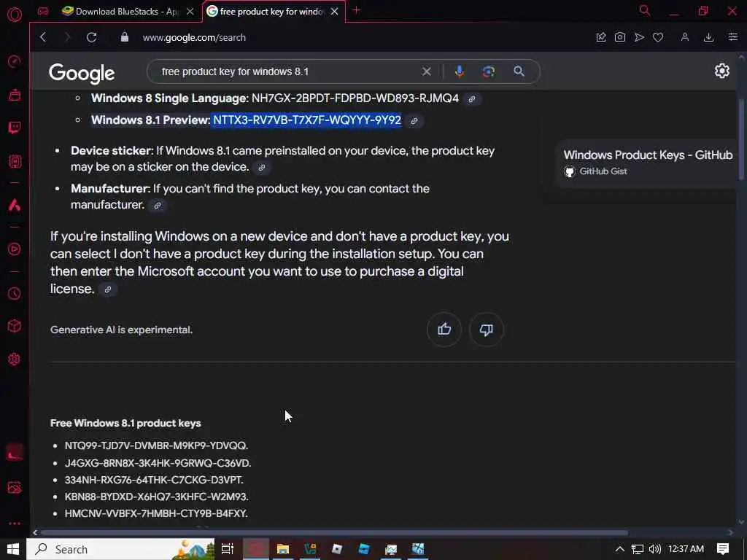
Task: Go back to previous page
Action: coord(43,37)
